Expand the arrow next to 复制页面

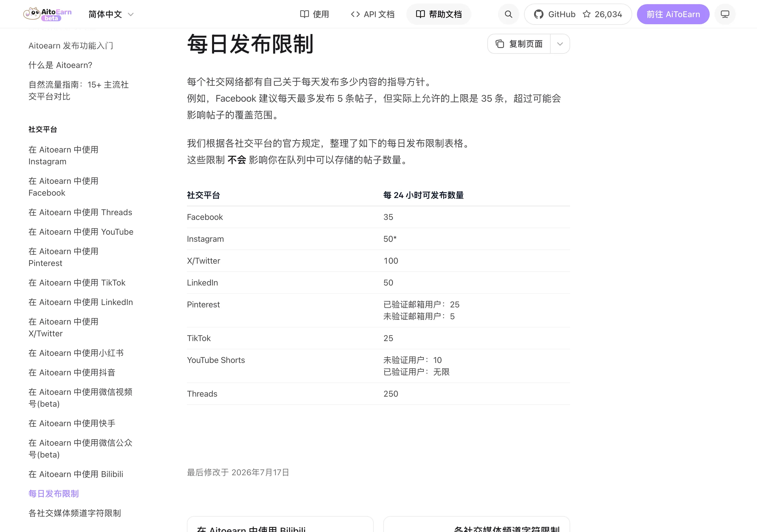tap(560, 44)
